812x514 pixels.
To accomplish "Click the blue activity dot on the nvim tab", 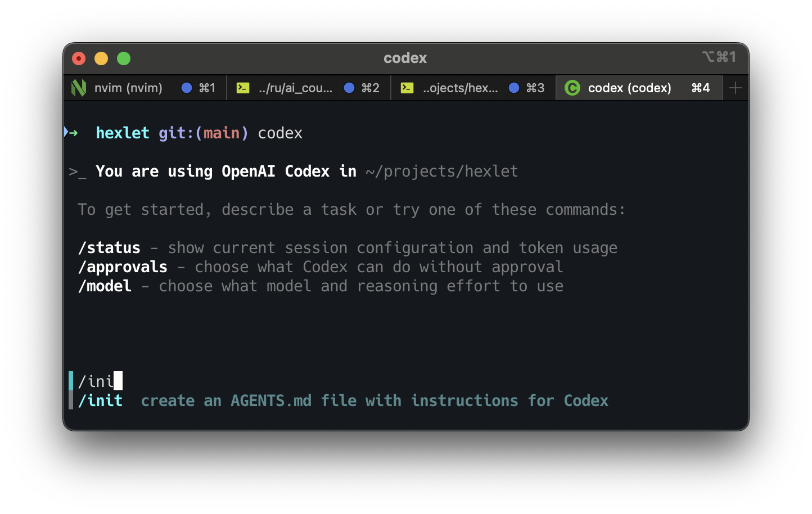I will coord(186,88).
